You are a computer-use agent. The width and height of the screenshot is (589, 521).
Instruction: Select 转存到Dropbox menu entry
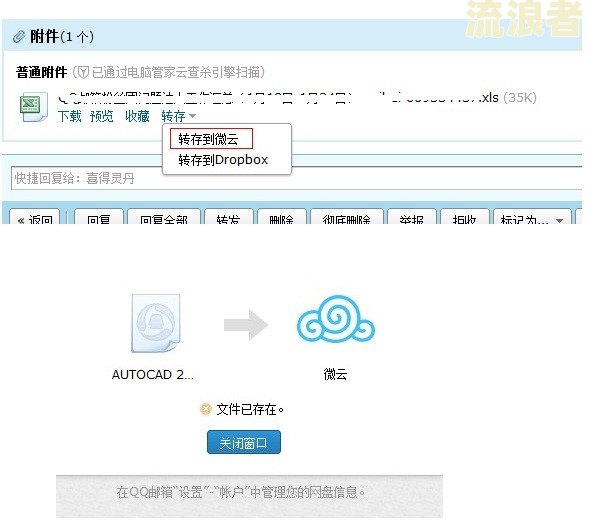(223, 160)
